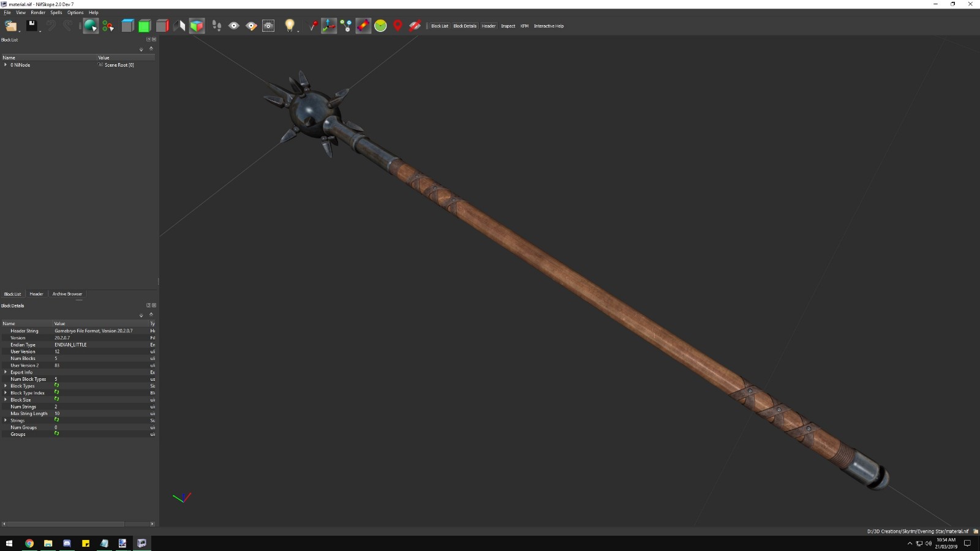Click the green cube view icon
Screen dimensions: 980x551
coord(145,26)
